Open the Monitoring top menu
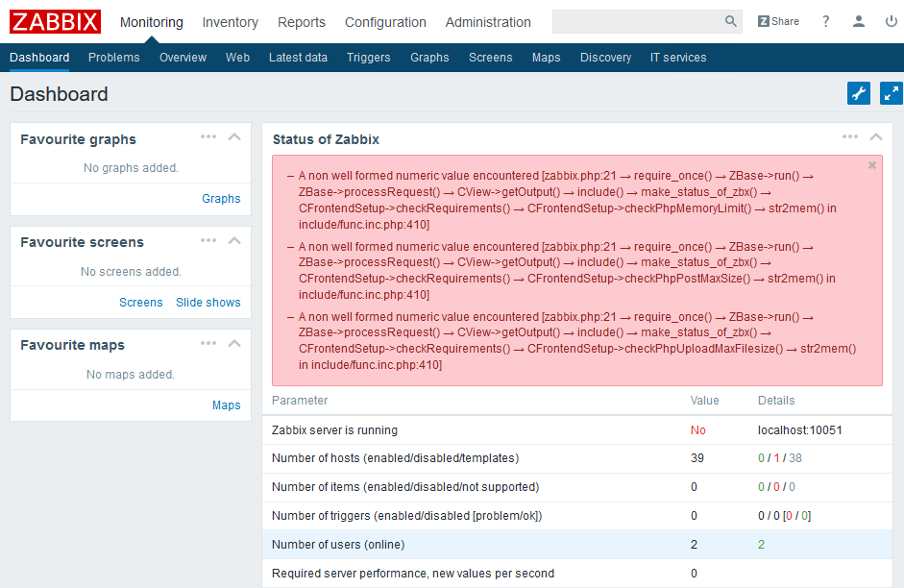Image resolution: width=904 pixels, height=588 pixels. [x=152, y=22]
